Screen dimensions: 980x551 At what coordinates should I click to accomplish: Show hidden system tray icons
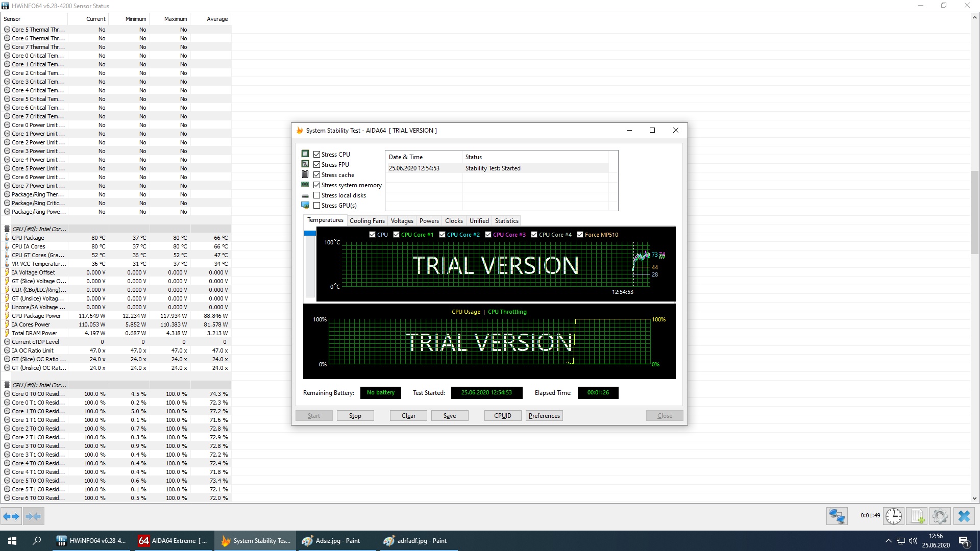point(888,541)
